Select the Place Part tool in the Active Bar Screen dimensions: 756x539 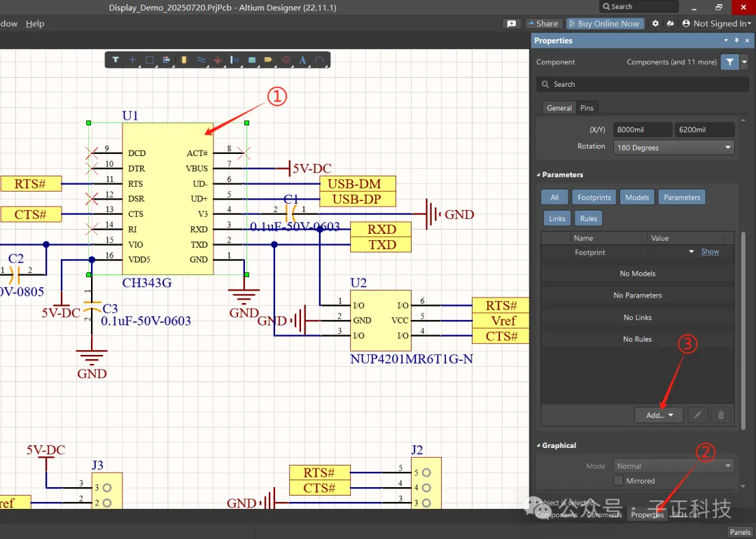pyautogui.click(x=183, y=59)
